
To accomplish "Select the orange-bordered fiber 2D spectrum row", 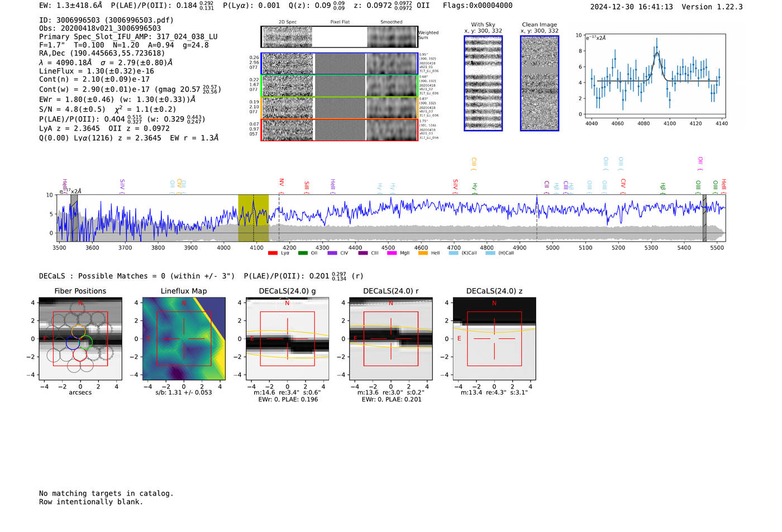I will coord(339,108).
